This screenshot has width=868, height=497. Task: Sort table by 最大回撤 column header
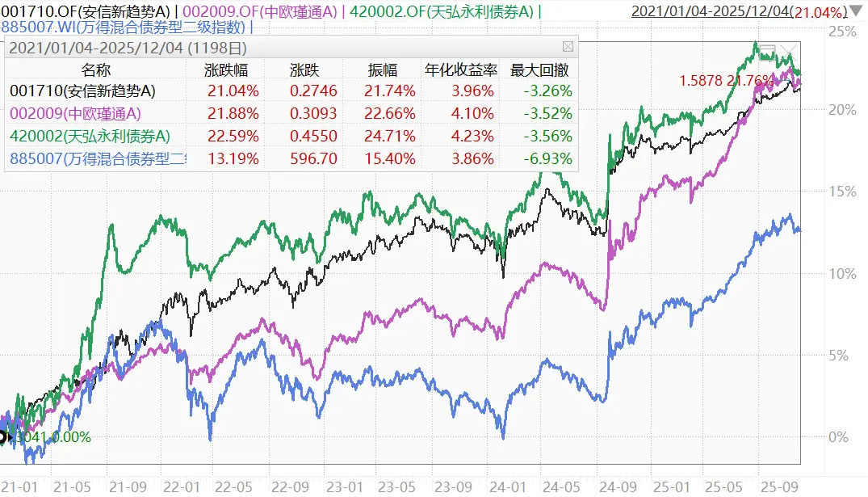[x=540, y=69]
